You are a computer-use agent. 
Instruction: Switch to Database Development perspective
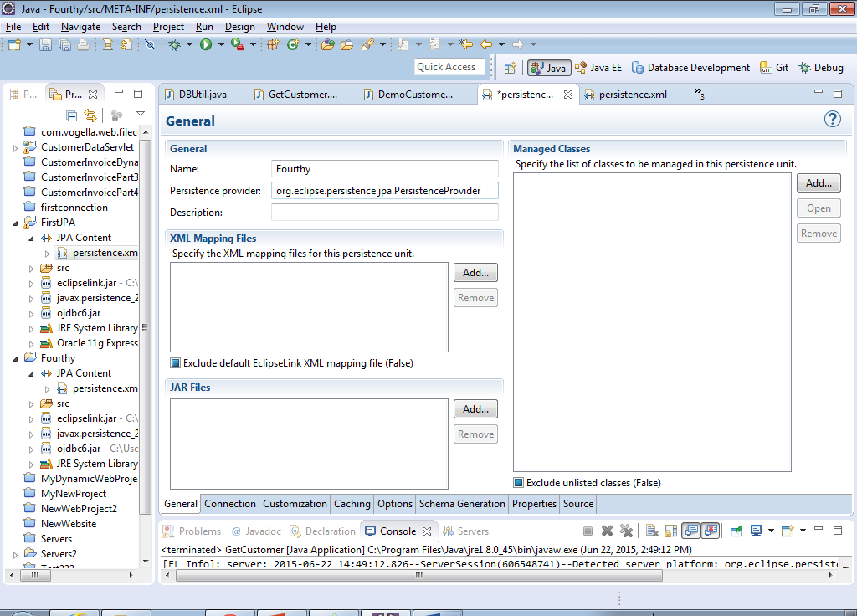pyautogui.click(x=690, y=68)
